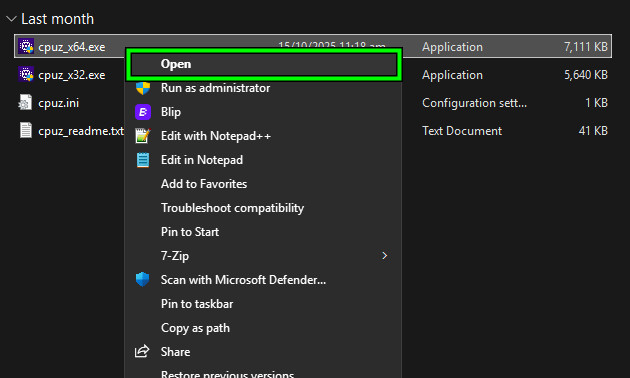Choose Run as administrator
The image size is (630, 378).
(x=264, y=88)
